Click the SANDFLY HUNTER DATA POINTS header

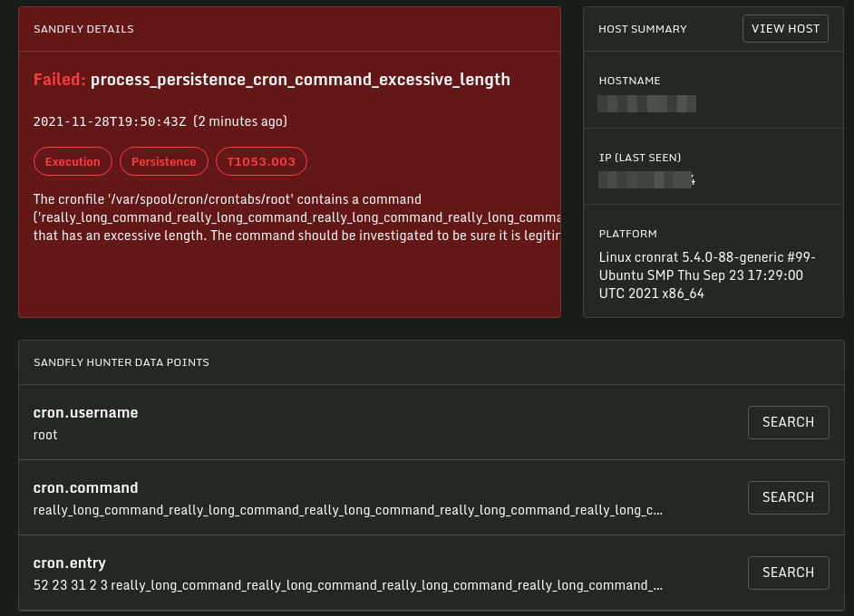click(x=121, y=362)
